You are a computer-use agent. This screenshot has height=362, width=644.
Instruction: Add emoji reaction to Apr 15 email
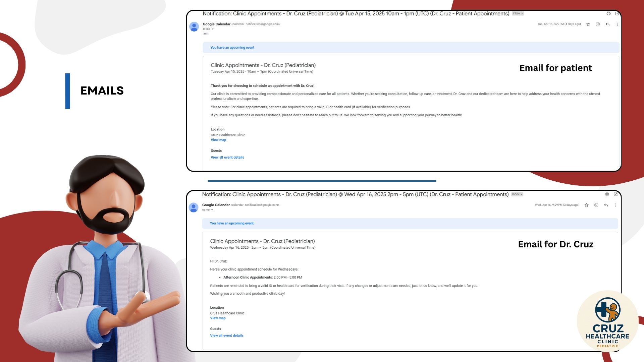(x=598, y=24)
